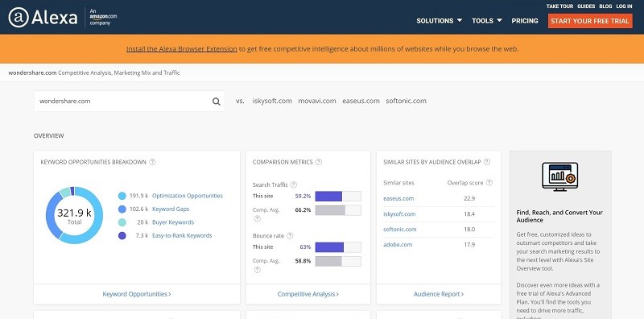Click help icon under Bounce rate Comp. Avg.
The image size is (644, 319).
[x=257, y=270]
